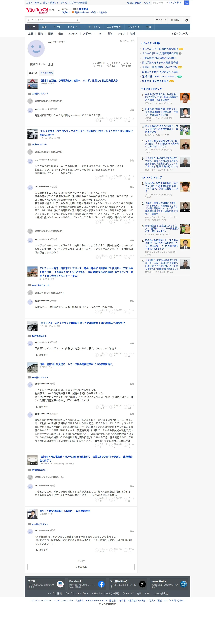
Task: Open the X (旧Twitter) icon in footer
Action: (x=142, y=584)
